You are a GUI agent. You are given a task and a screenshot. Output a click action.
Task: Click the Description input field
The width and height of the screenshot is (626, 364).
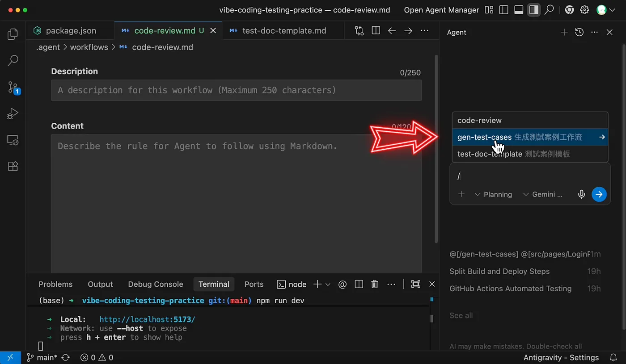point(237,90)
